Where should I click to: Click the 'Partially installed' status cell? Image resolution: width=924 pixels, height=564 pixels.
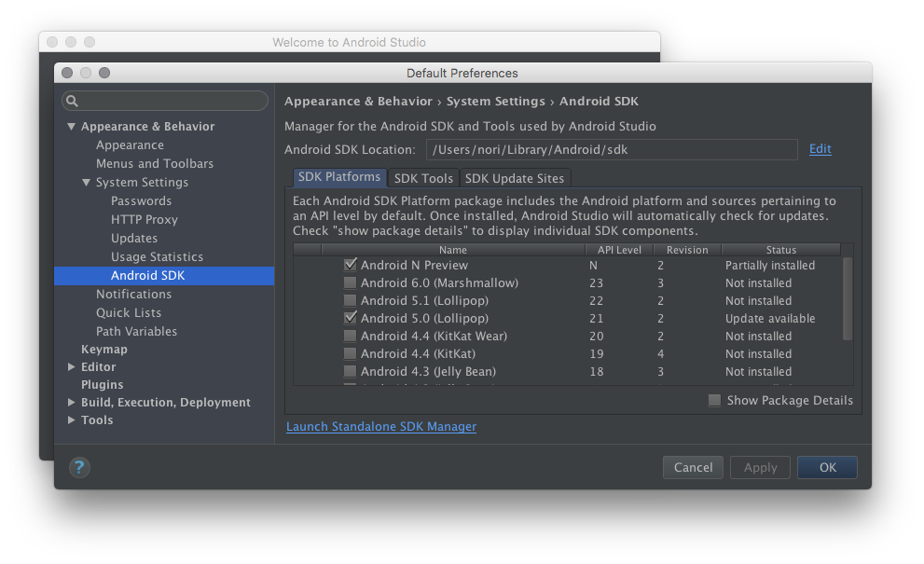(770, 265)
